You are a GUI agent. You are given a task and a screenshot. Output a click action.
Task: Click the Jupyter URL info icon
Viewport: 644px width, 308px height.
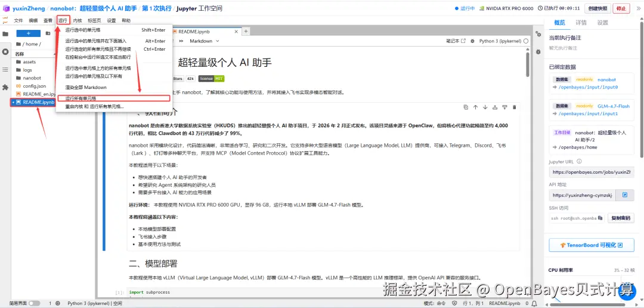[579, 162]
